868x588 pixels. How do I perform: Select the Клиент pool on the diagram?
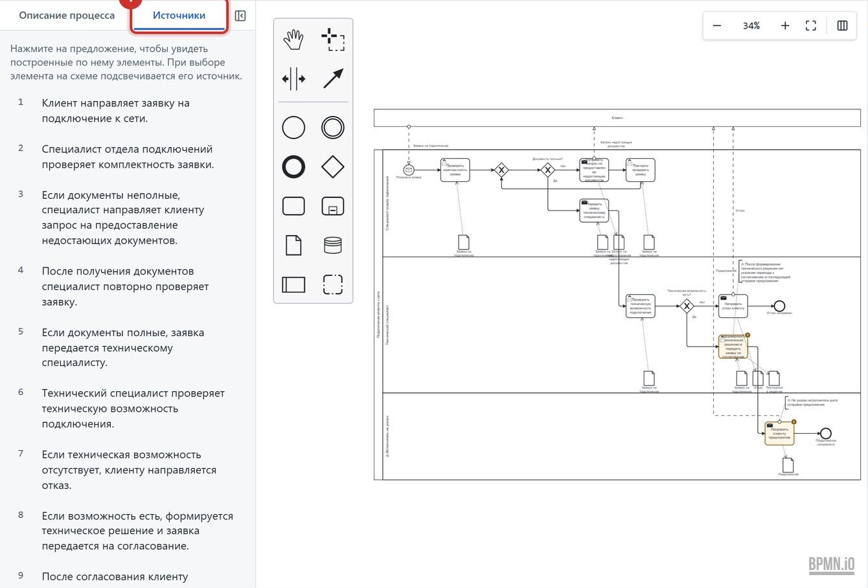click(x=617, y=118)
